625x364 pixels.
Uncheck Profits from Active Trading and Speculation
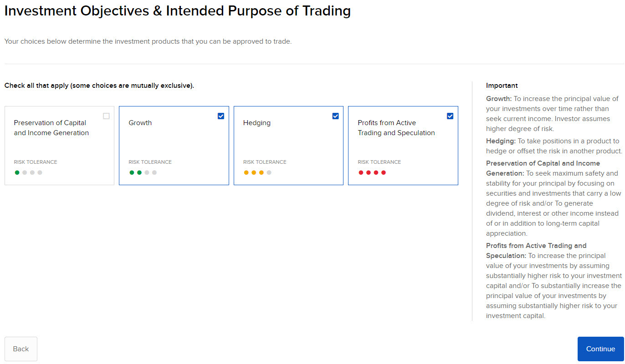[450, 116]
